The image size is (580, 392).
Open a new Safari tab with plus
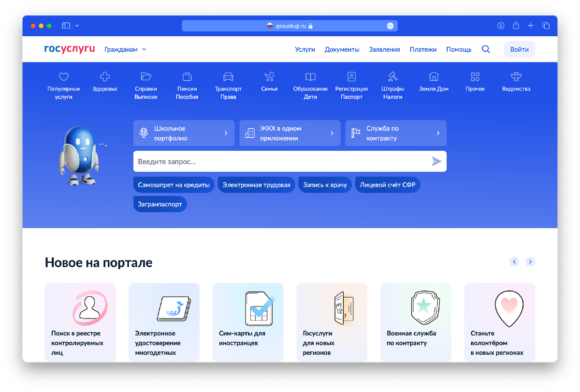tap(531, 26)
